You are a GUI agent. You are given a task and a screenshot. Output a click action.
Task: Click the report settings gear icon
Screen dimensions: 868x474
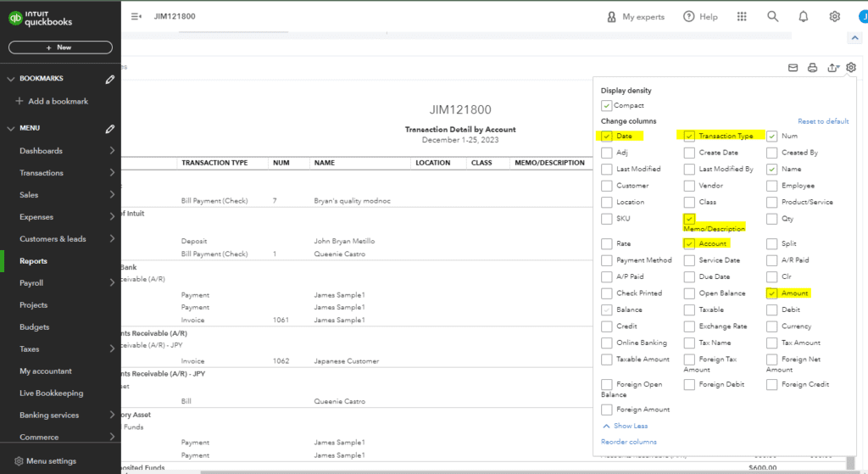[x=851, y=67]
